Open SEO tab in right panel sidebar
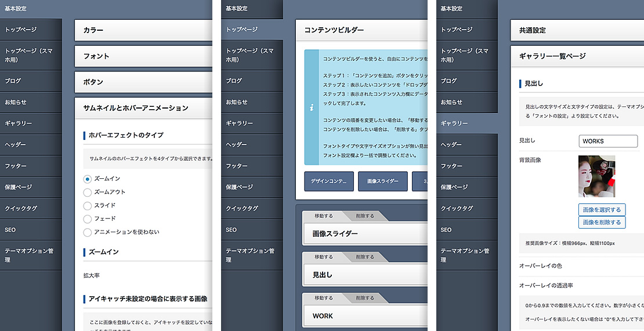This screenshot has height=331, width=644. pos(467,230)
